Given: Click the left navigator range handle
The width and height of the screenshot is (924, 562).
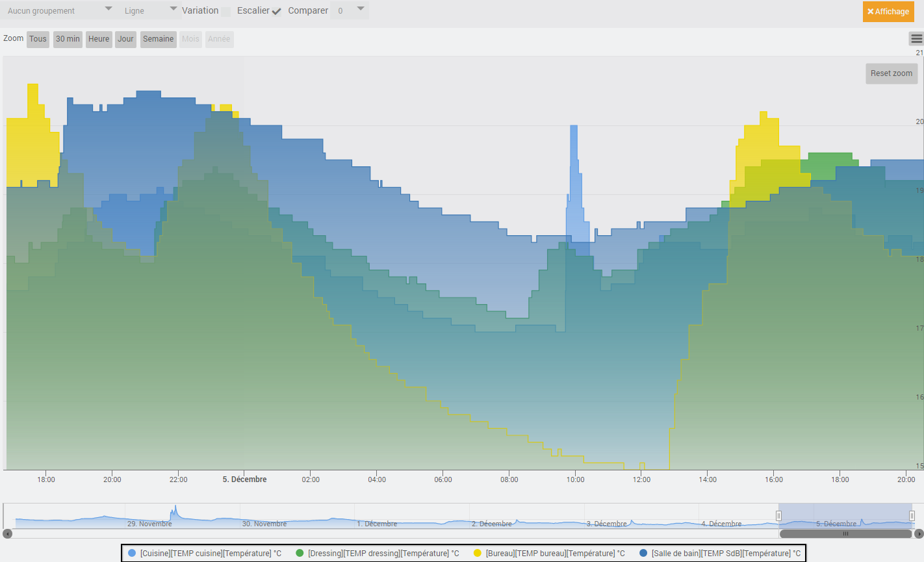Looking at the screenshot, I should (778, 516).
